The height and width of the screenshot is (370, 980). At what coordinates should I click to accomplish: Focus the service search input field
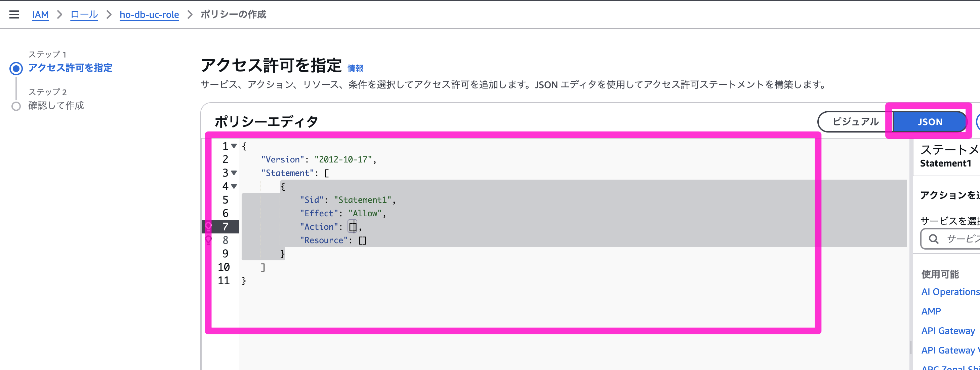pos(961,239)
